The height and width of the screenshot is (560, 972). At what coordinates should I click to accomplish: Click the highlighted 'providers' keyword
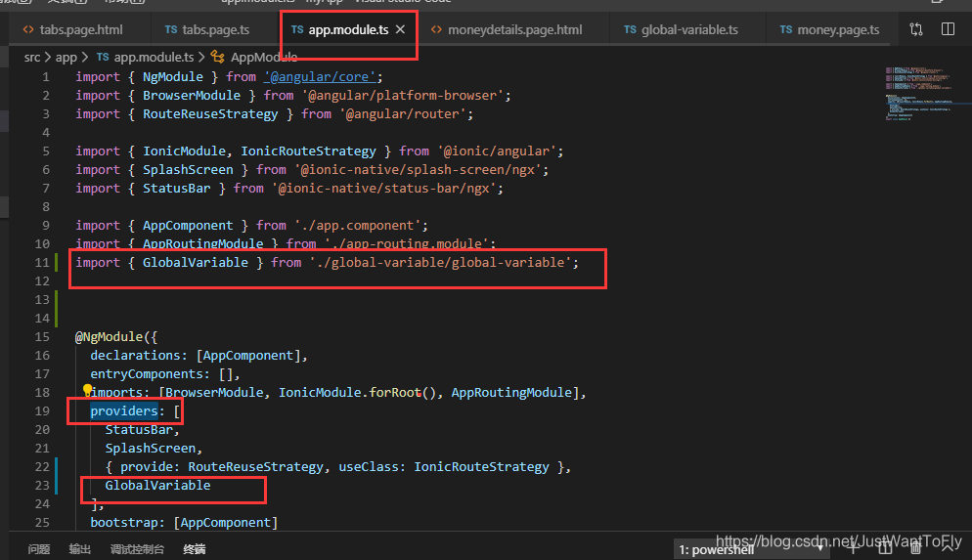tap(124, 411)
